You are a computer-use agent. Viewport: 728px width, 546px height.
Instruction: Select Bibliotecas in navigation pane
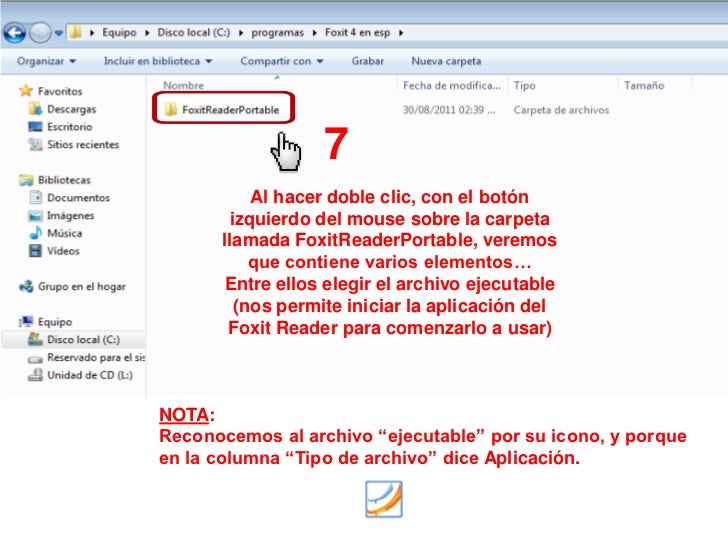64,180
